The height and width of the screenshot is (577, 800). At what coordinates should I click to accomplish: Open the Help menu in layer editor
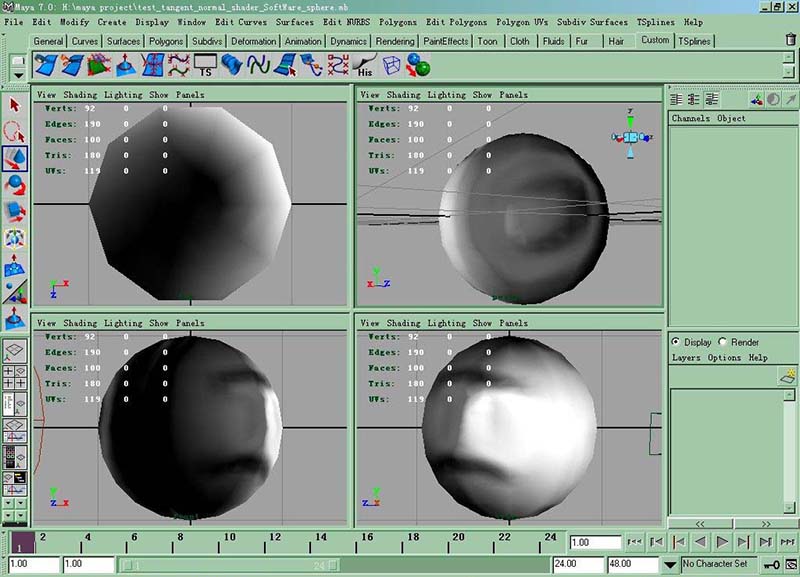758,358
